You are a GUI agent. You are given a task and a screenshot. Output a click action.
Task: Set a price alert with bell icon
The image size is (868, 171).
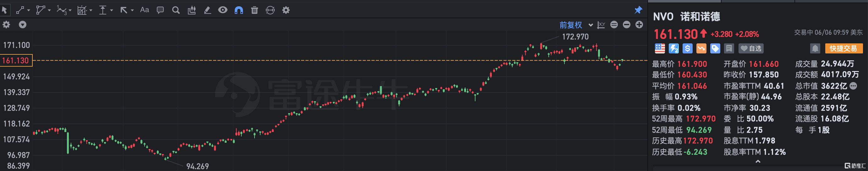pyautogui.click(x=815, y=49)
